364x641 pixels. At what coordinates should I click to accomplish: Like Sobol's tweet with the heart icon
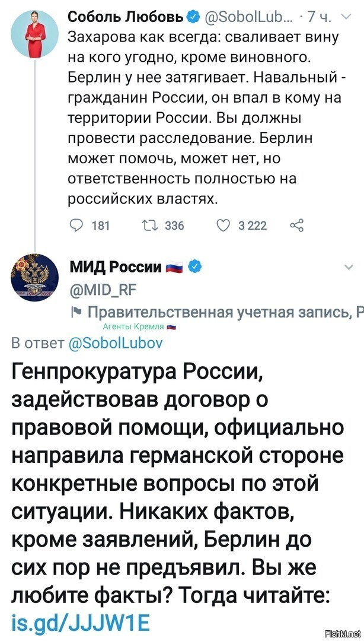point(223,226)
